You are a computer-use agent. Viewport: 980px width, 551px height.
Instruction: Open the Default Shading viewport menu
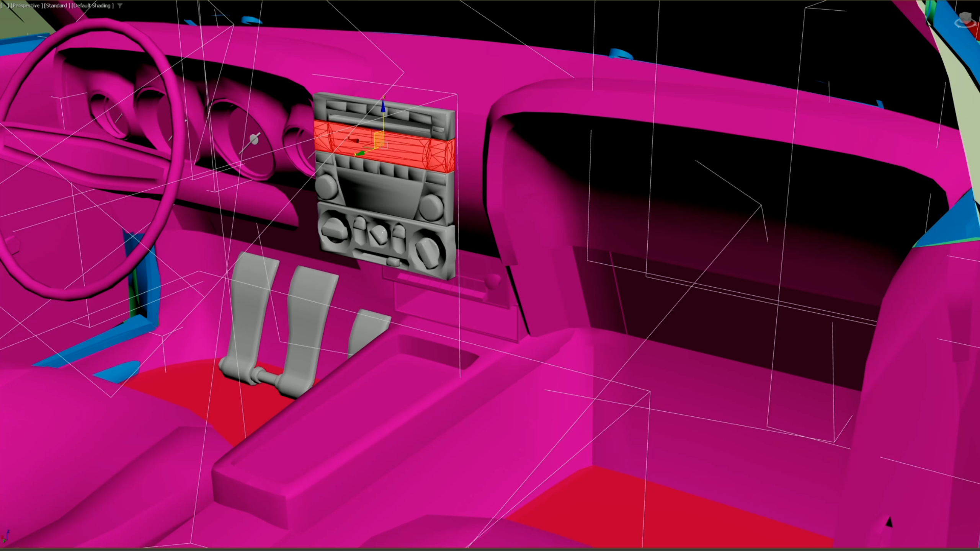tap(92, 6)
